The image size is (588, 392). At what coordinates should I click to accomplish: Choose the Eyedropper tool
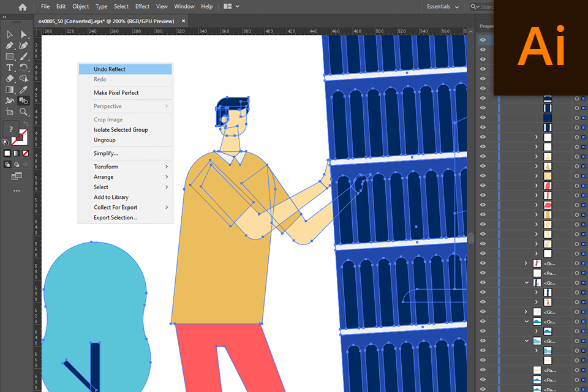point(24,89)
